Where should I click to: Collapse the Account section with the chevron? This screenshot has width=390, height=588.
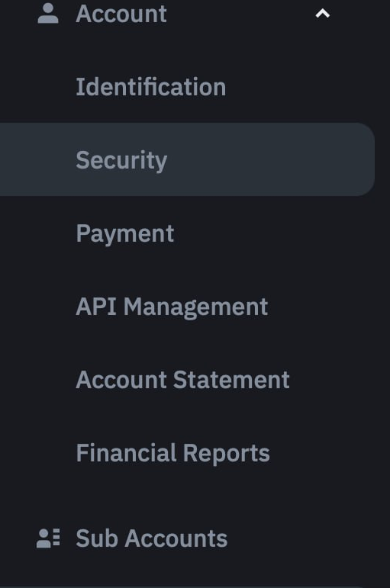click(x=322, y=14)
